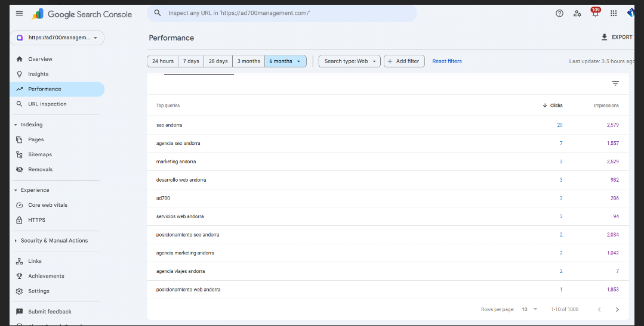Screen dimensions: 644x326
Task: Choose the 24 hours date range
Action: point(163,61)
